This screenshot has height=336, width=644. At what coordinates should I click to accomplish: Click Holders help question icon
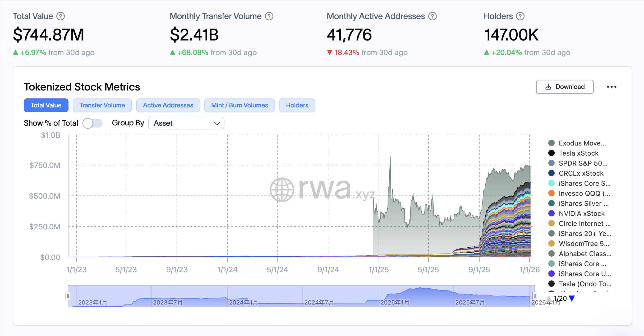point(520,16)
